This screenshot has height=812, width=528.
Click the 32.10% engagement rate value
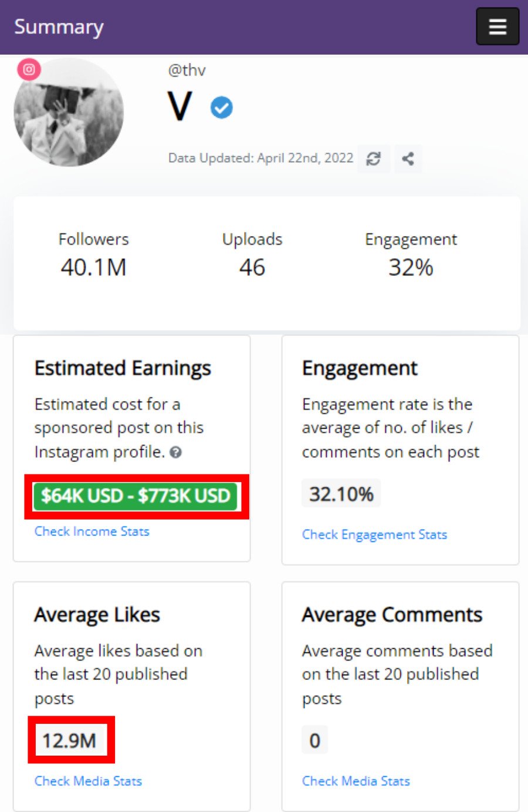click(341, 494)
